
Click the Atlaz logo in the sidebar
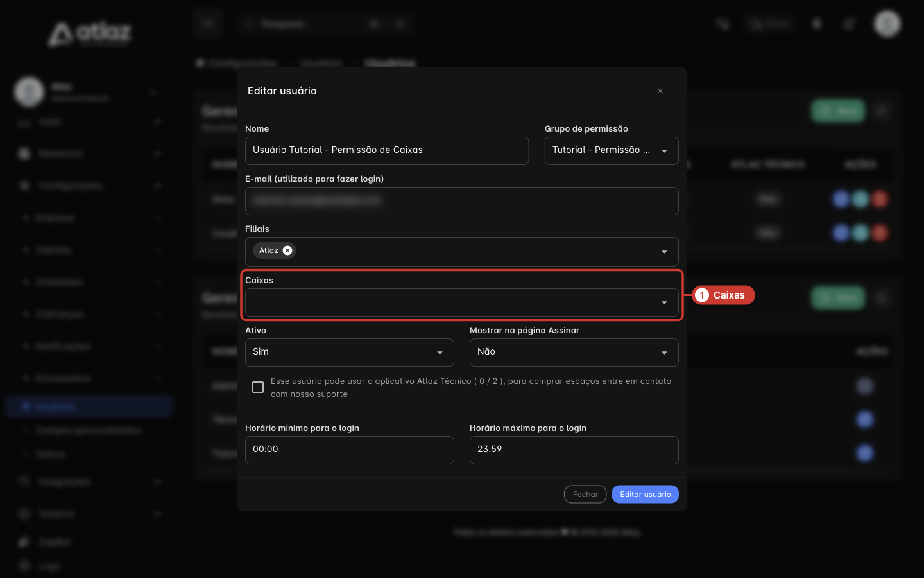[x=90, y=33]
